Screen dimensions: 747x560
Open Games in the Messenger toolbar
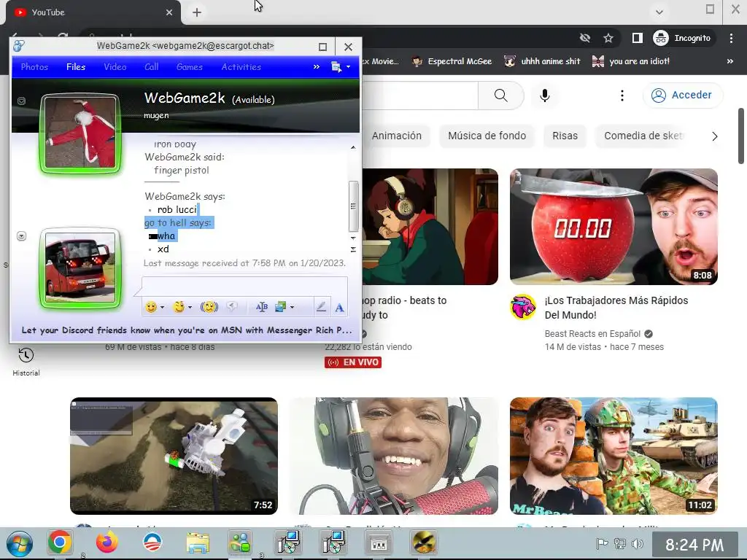(190, 67)
